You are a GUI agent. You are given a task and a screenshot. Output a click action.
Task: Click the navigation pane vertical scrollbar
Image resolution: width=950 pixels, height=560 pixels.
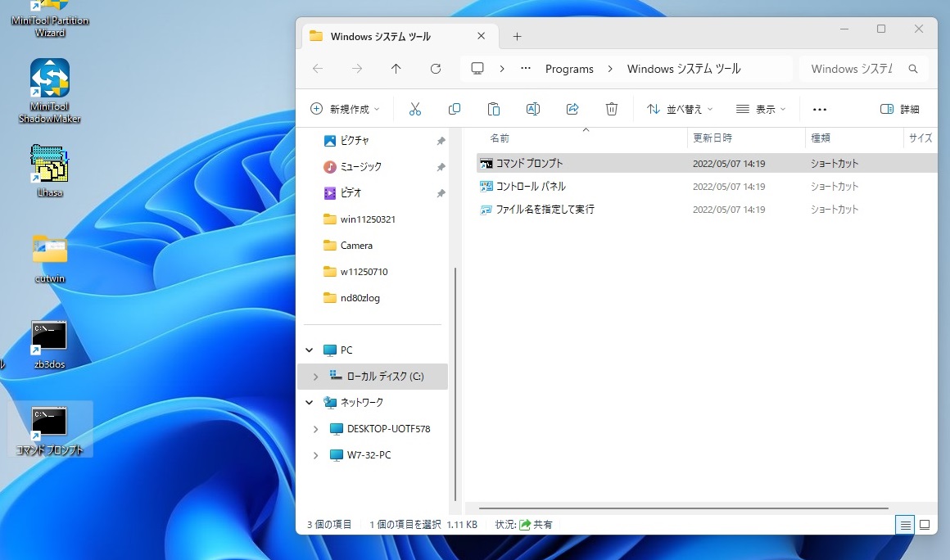coord(455,384)
